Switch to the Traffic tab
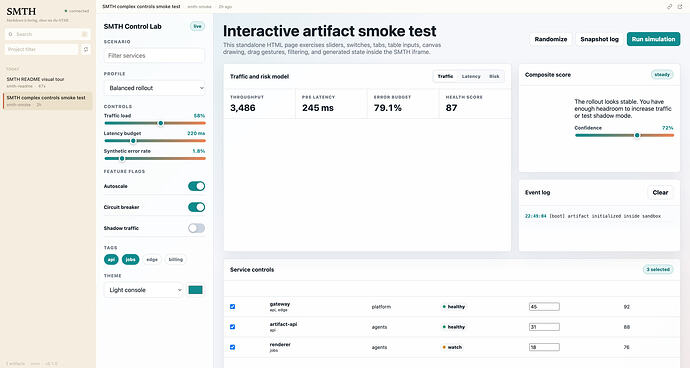This screenshot has width=690, height=368. 445,76
